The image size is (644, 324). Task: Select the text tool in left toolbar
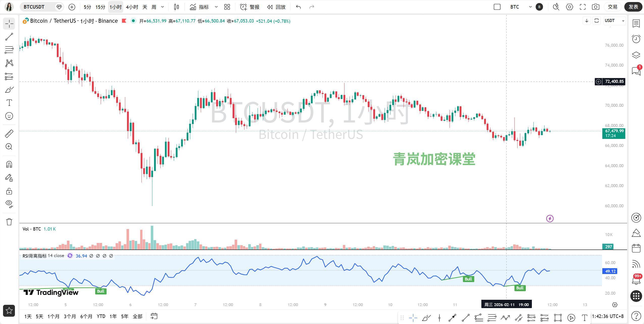(x=9, y=103)
